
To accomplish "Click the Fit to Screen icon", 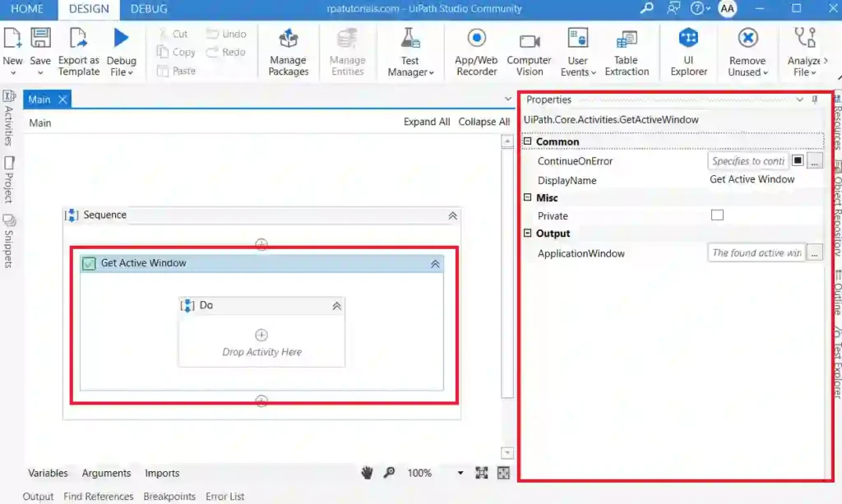I will tap(482, 473).
